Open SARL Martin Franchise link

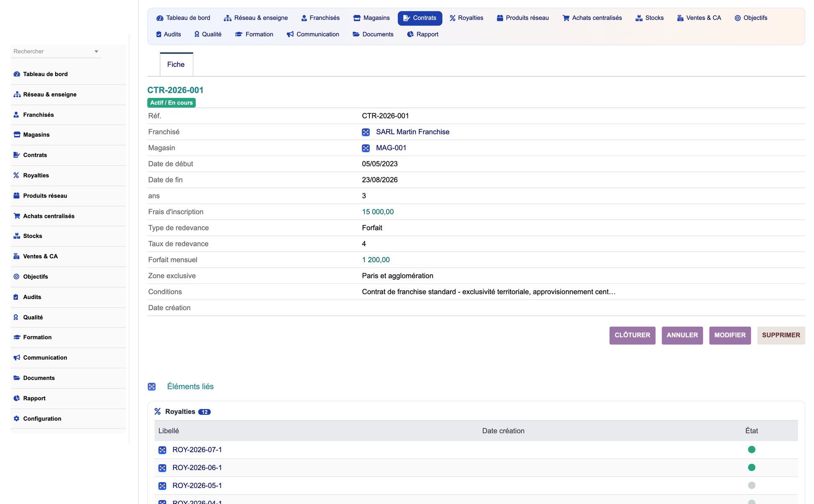[x=412, y=132]
